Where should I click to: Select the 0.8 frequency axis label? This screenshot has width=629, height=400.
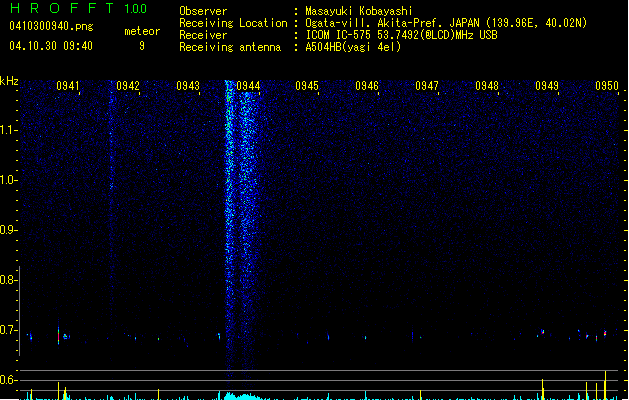point(8,280)
